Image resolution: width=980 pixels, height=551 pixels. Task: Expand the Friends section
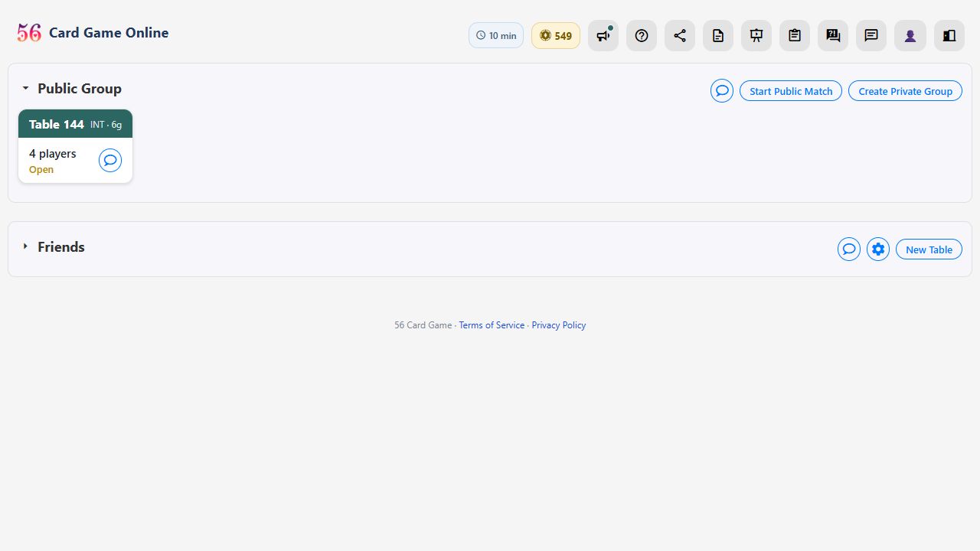pyautogui.click(x=25, y=246)
